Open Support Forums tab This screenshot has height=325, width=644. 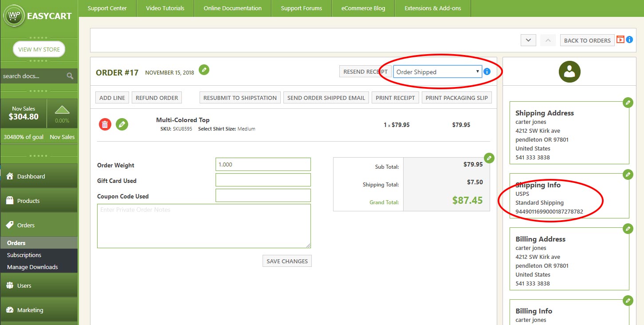click(x=301, y=8)
